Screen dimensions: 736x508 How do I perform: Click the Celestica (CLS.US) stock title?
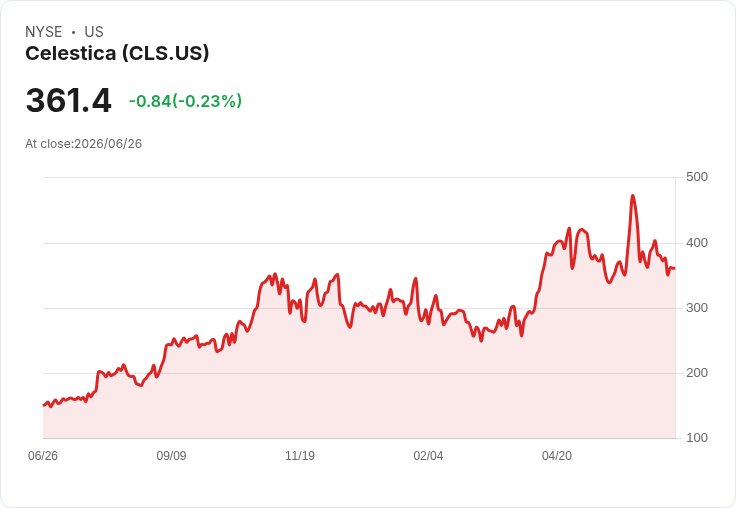click(x=117, y=54)
